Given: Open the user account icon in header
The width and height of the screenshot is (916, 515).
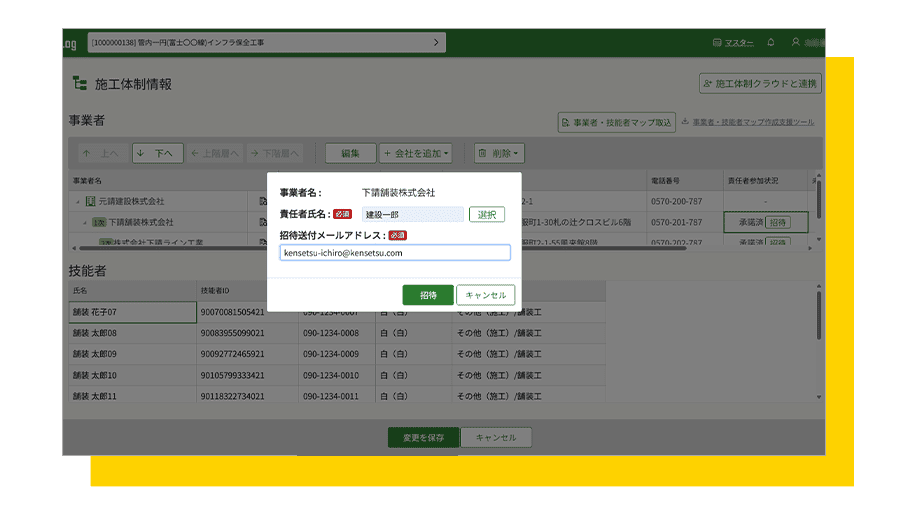Looking at the screenshot, I should (x=796, y=43).
